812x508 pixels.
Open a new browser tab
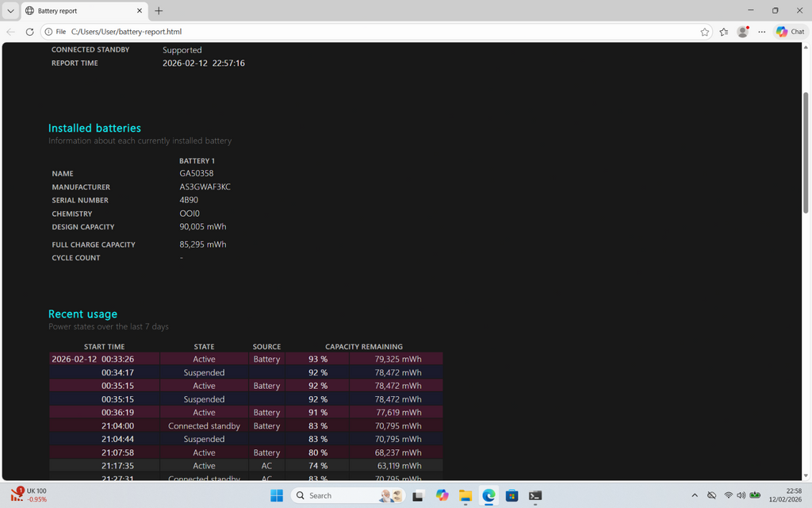(159, 11)
